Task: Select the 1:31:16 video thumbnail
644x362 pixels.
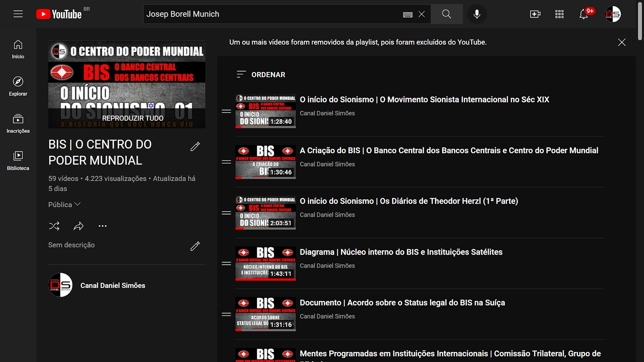Action: pos(266,314)
